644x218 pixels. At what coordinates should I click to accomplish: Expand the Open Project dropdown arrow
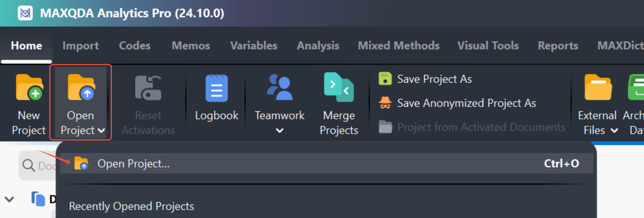(102, 130)
